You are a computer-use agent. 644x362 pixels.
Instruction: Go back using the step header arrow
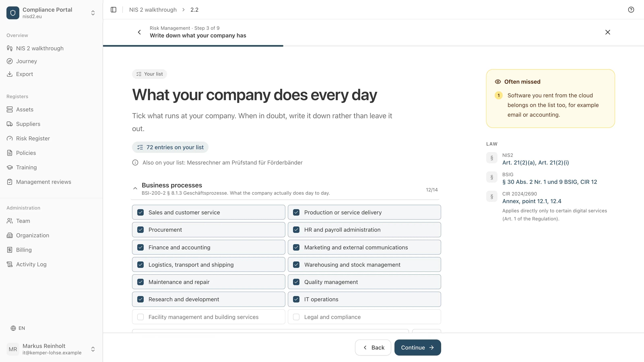(139, 32)
